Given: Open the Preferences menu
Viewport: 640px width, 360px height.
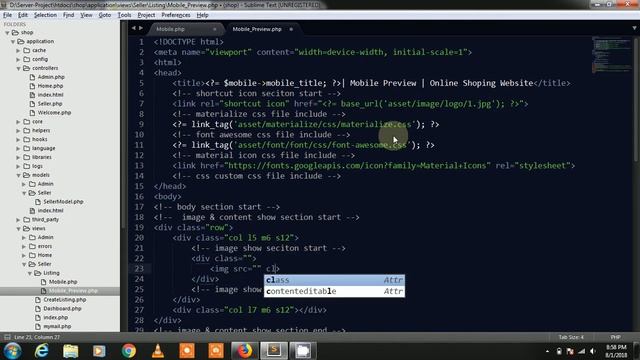Looking at the screenshot, I should tap(176, 15).
